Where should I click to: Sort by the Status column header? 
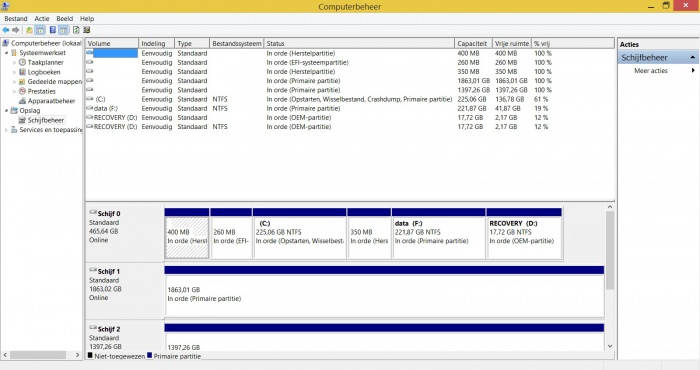359,43
